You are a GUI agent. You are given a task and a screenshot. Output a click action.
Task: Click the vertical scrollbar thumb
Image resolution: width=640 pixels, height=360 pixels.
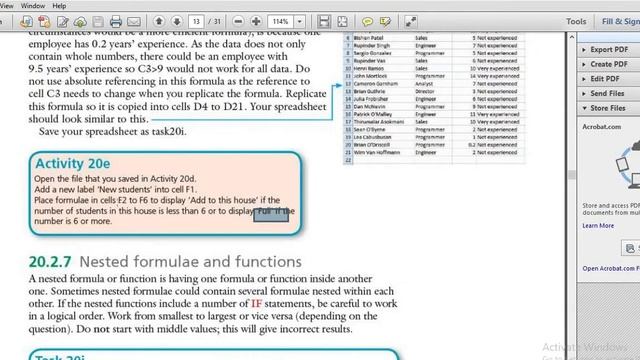point(572,175)
